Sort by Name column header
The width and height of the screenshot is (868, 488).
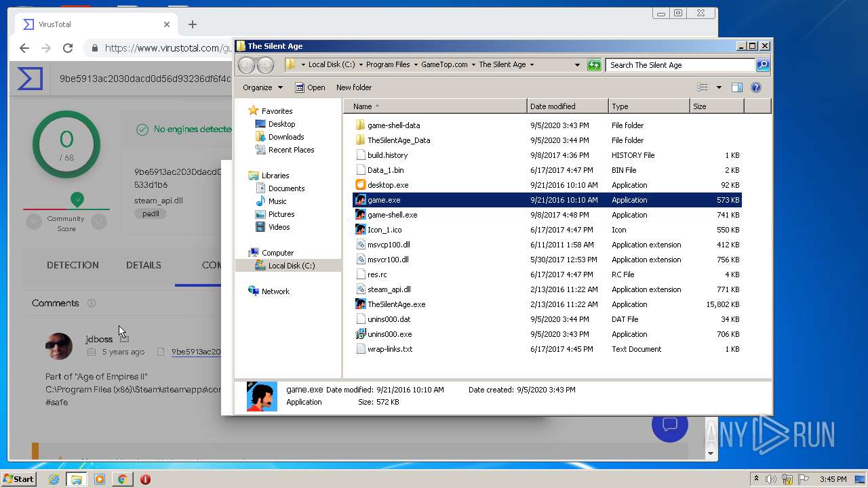point(435,106)
